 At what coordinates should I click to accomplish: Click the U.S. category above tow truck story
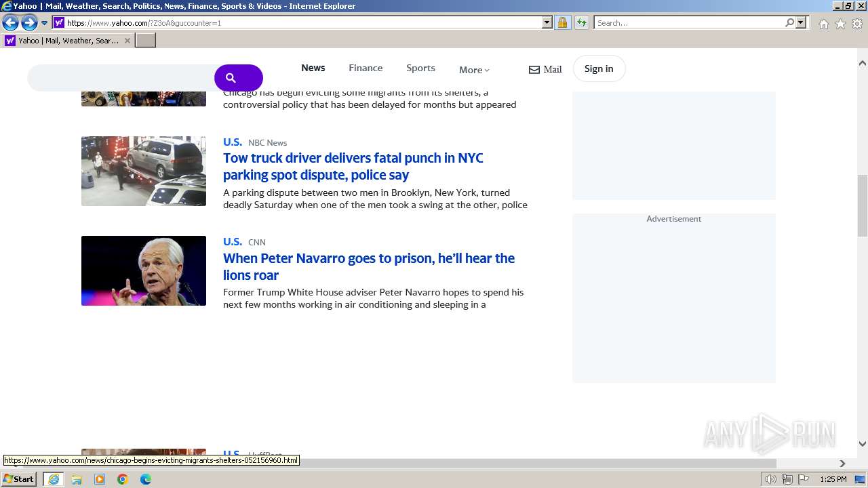(233, 142)
